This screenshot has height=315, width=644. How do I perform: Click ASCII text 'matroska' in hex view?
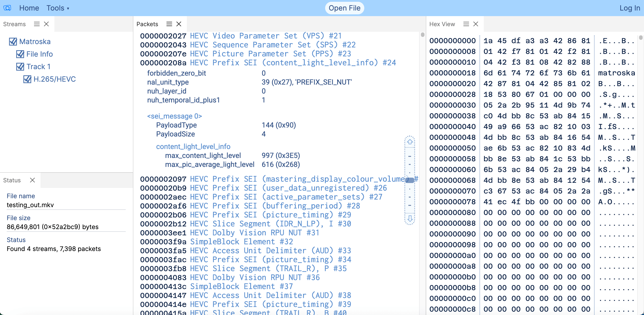(x=616, y=73)
